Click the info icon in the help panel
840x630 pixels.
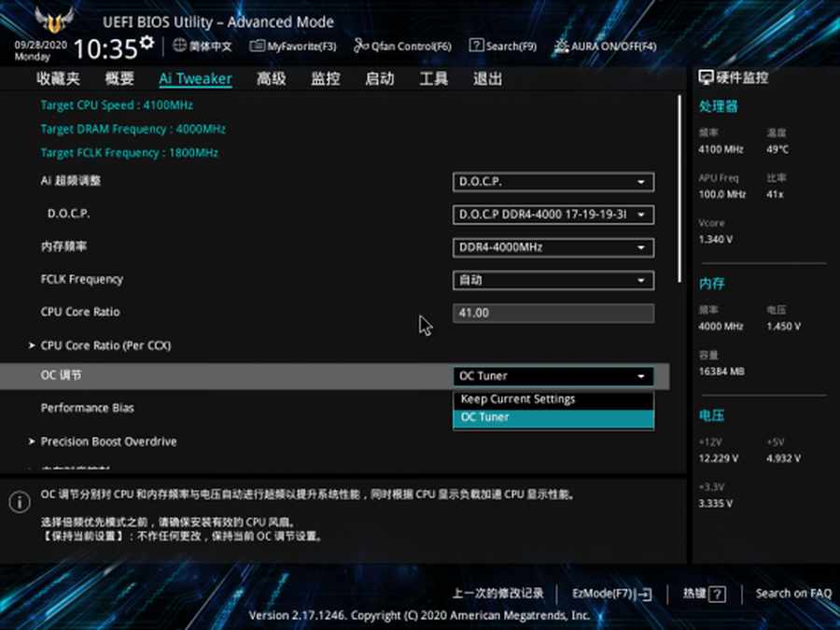click(x=20, y=502)
